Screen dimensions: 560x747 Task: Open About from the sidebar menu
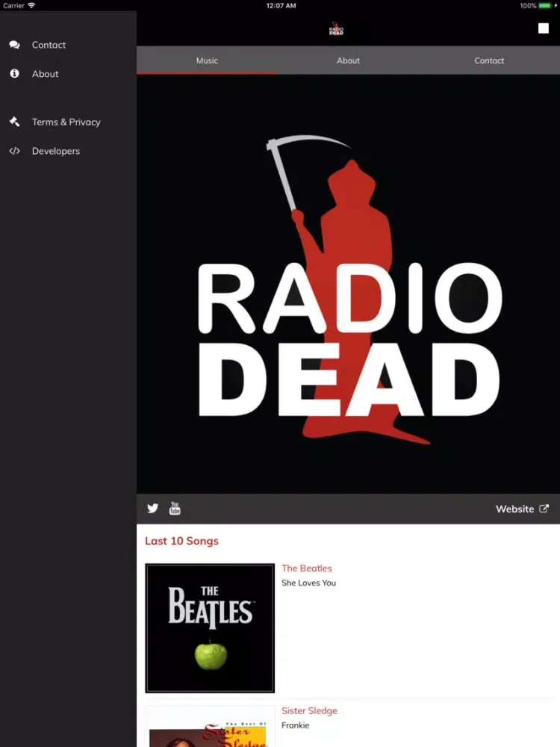pyautogui.click(x=46, y=74)
